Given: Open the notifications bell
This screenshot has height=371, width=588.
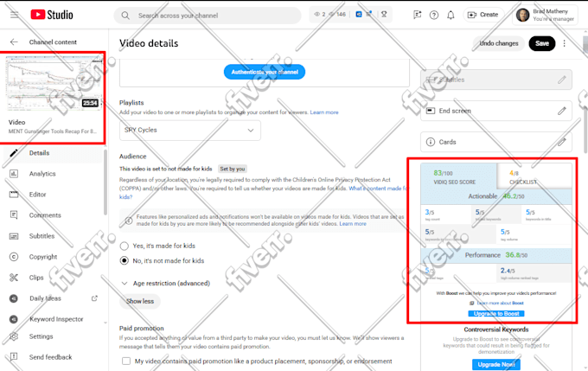Looking at the screenshot, I should click(451, 15).
